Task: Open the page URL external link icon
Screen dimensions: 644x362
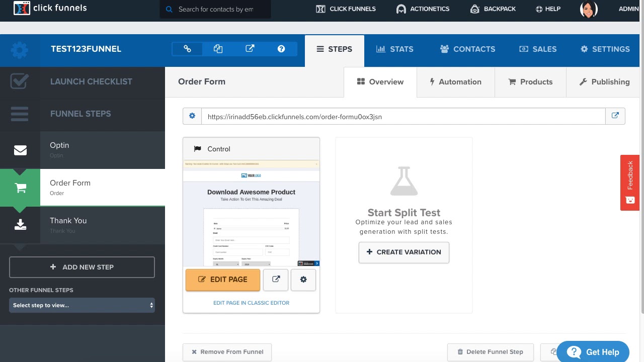Action: point(615,116)
